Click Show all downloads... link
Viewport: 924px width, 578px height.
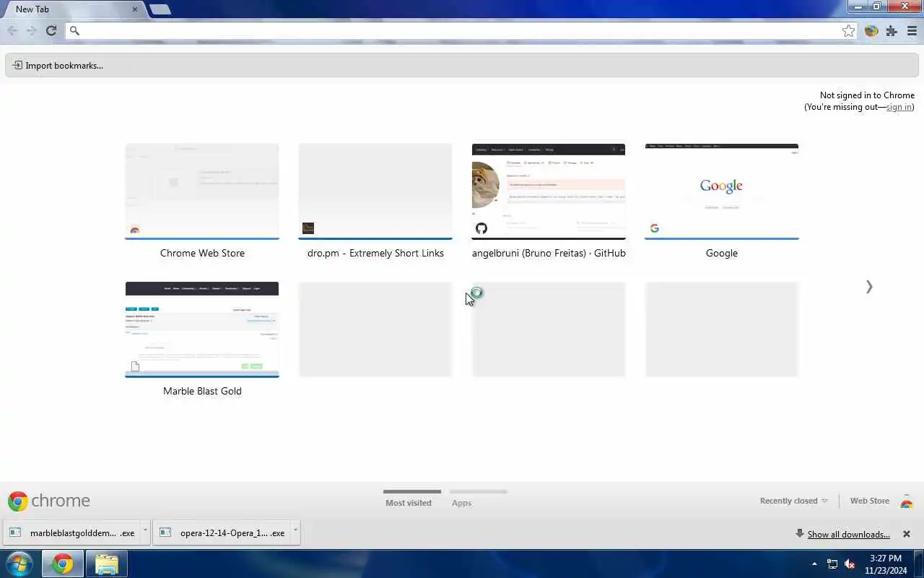click(x=849, y=535)
